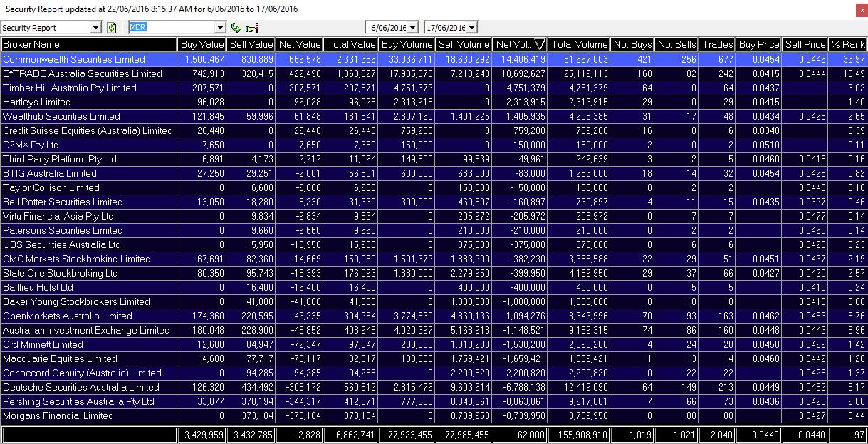The width and height of the screenshot is (868, 444).
Task: Sort by Sell Volume column header
Action: click(464, 44)
